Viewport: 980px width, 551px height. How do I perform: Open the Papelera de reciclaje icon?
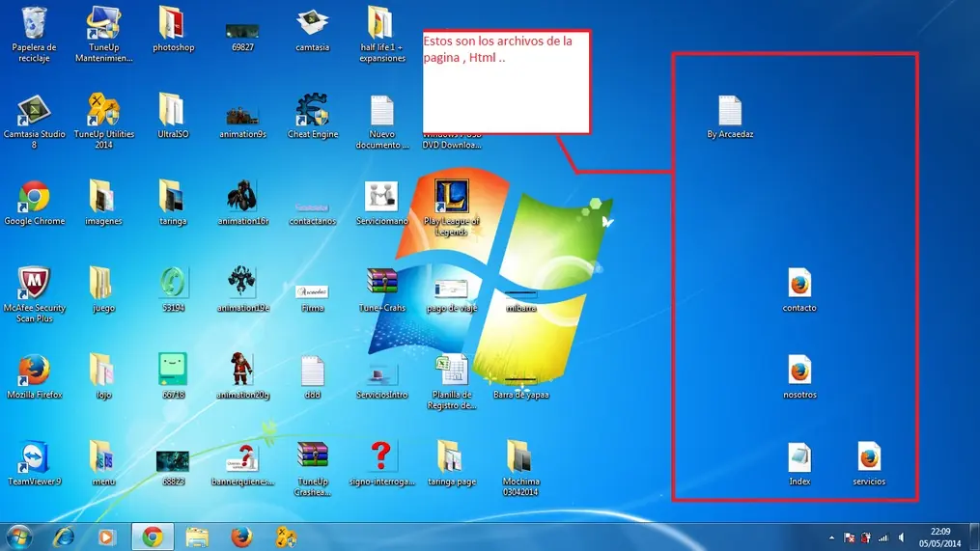coord(34,25)
